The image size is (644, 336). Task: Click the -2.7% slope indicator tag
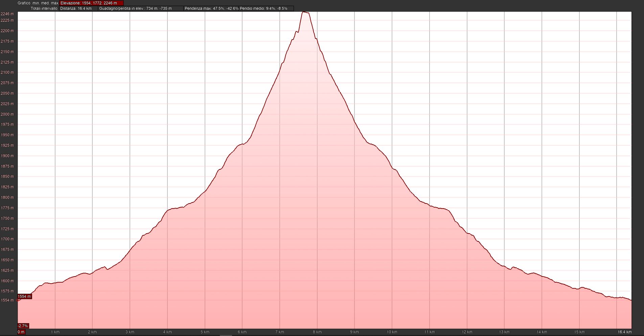click(23, 326)
